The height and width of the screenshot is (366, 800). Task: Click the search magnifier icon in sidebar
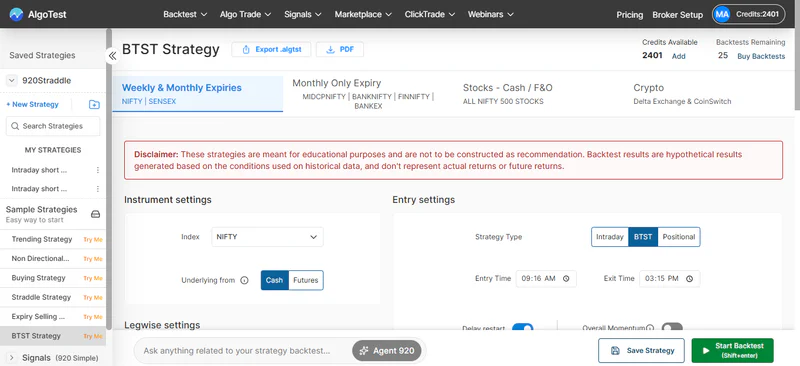15,126
